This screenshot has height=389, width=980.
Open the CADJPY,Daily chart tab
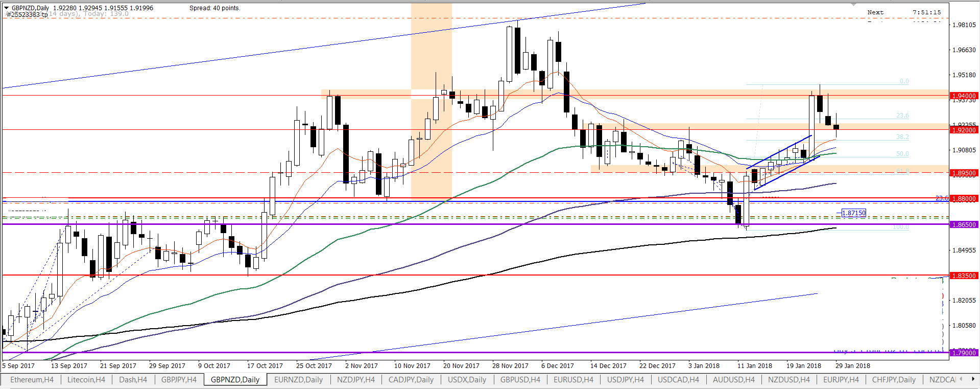pyautogui.click(x=411, y=380)
